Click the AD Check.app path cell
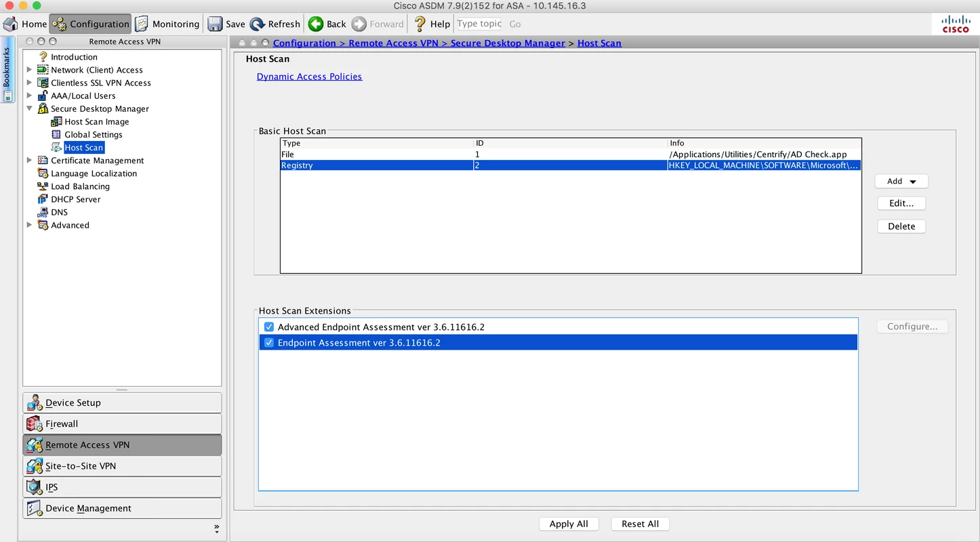980x542 pixels. [x=764, y=154]
